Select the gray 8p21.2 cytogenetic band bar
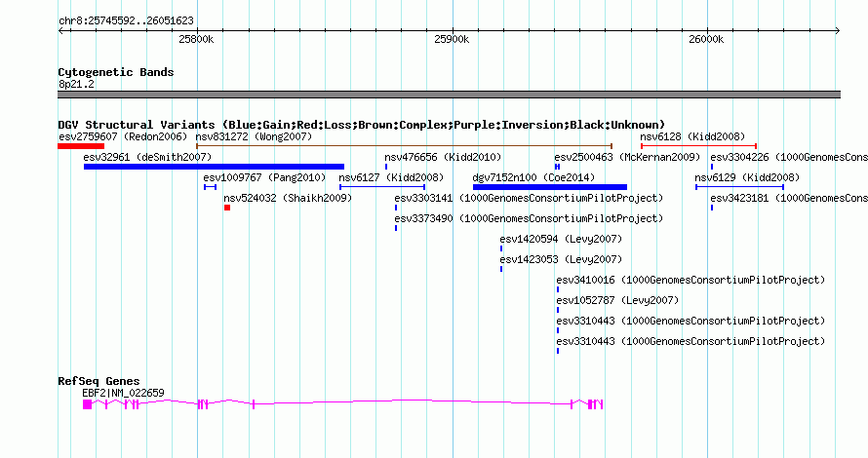 point(449,95)
